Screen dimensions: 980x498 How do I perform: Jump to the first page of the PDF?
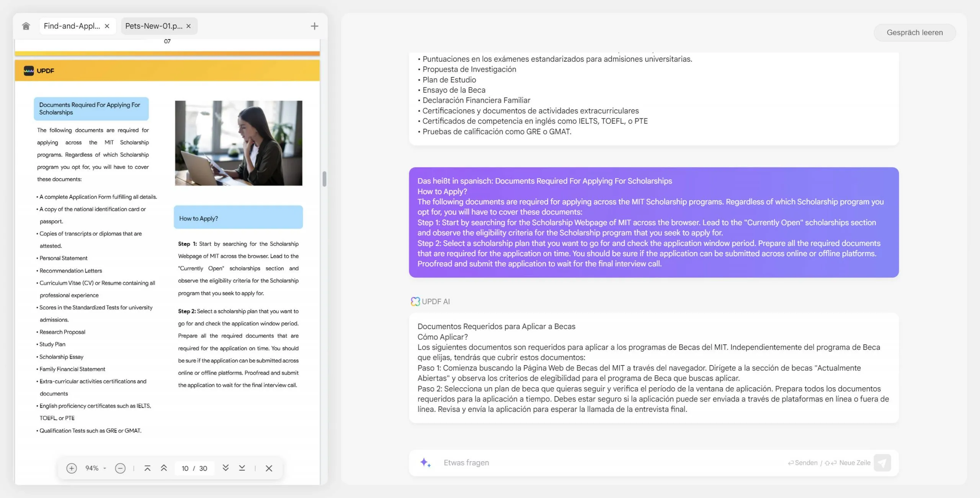click(147, 468)
